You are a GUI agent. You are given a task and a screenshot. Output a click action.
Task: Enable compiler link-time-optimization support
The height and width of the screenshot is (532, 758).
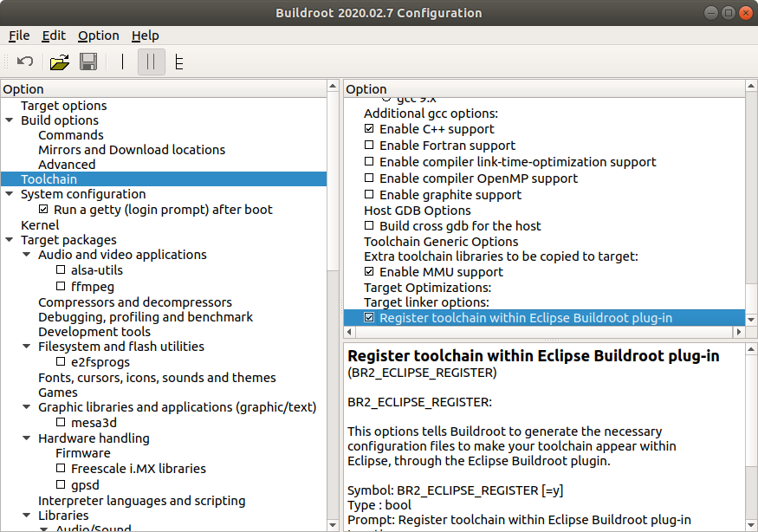pos(369,161)
